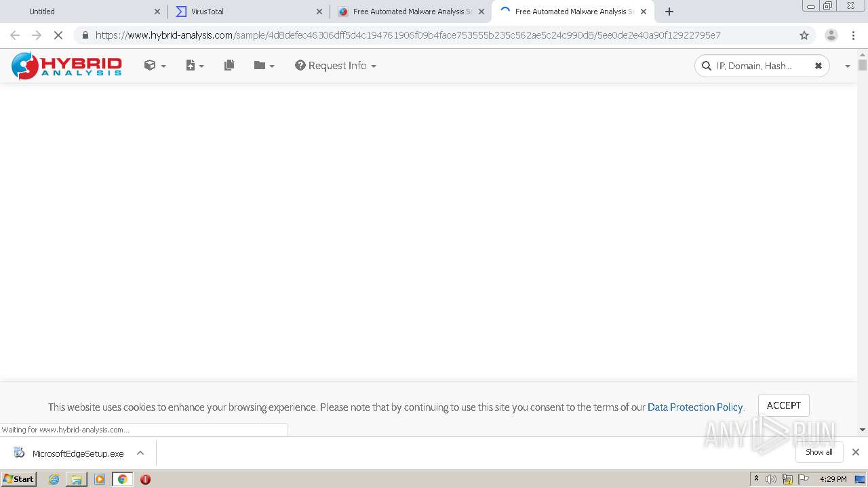
Task: Open the Windows Start menu
Action: point(18,479)
